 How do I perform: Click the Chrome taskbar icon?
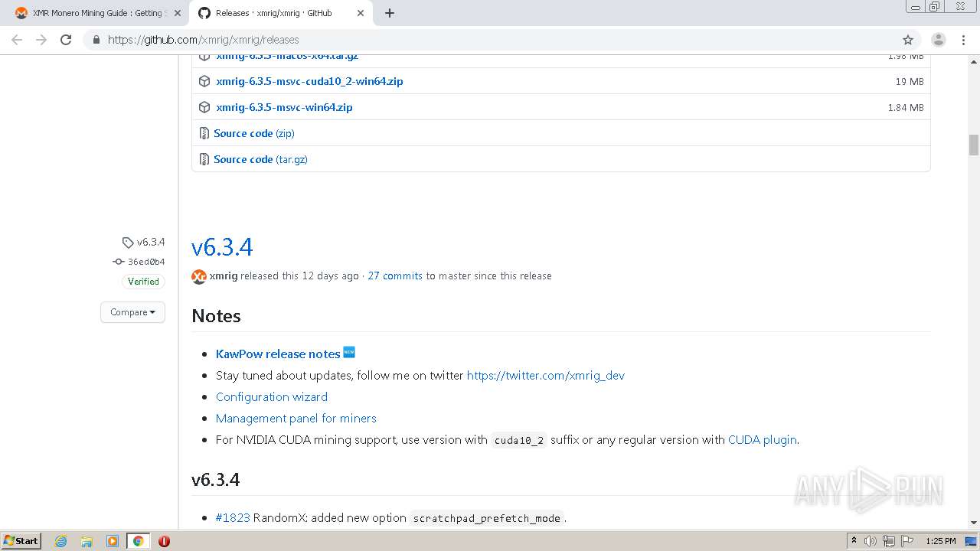[138, 541]
